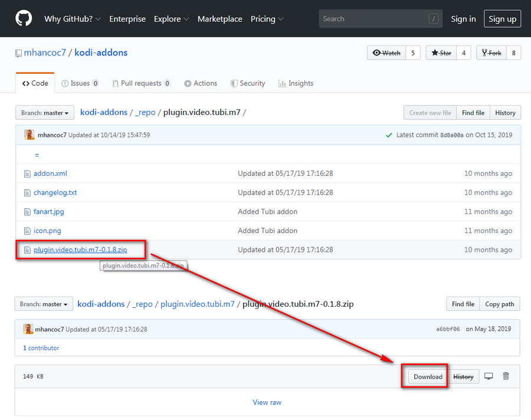Expand the Pricing dropdown
This screenshot has width=531, height=420.
(267, 19)
